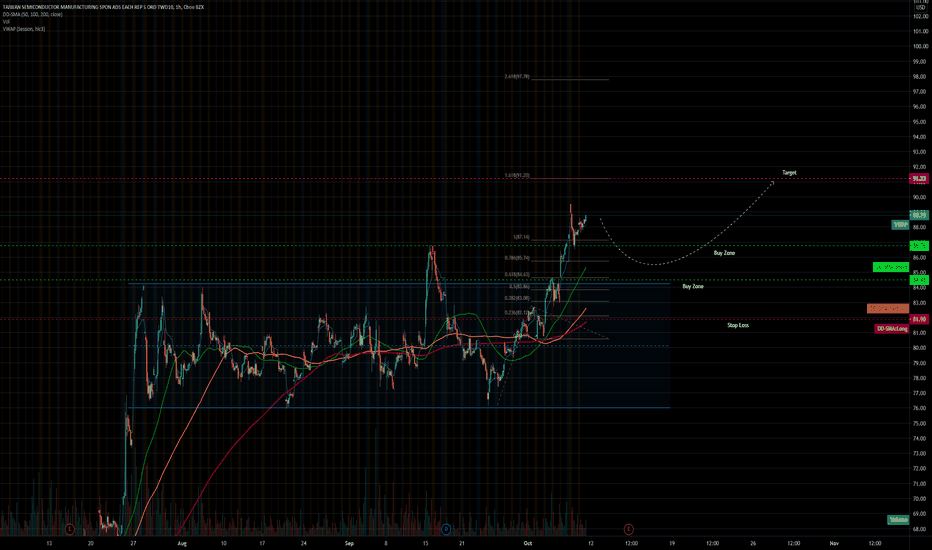Click the 100.00 value on the price axis
This screenshot has width=932, height=550.
tap(921, 46)
